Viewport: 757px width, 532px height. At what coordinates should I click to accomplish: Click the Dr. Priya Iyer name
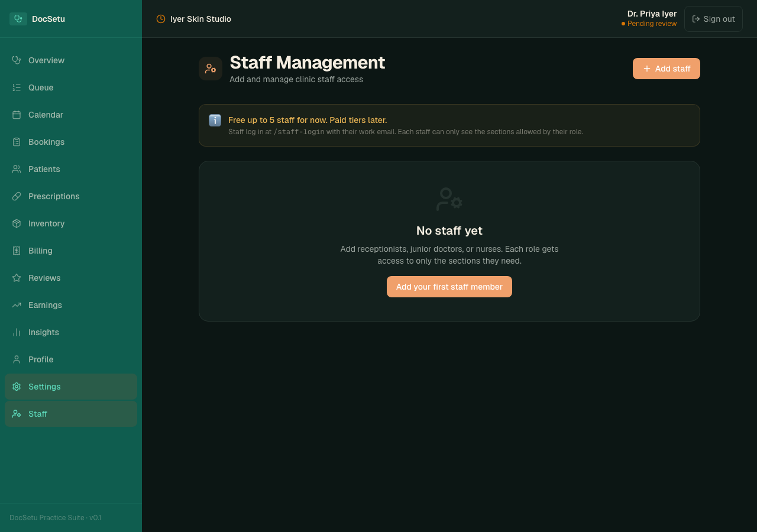coord(652,14)
